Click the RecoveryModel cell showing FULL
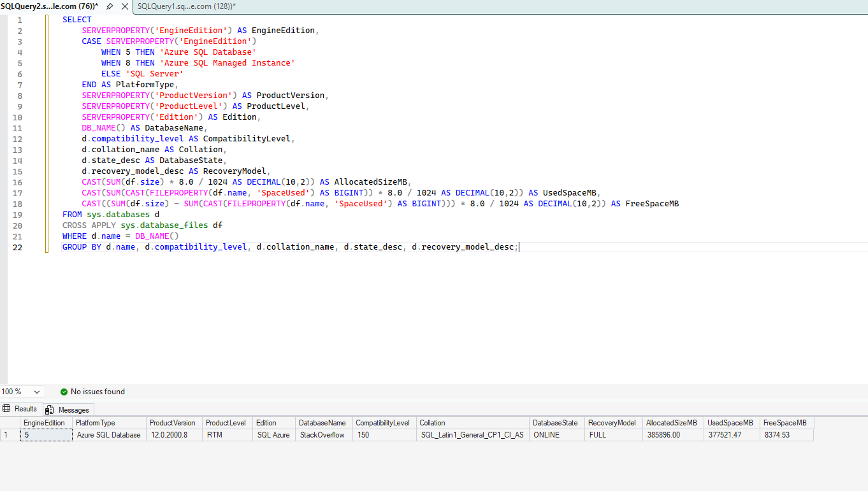 tap(597, 434)
